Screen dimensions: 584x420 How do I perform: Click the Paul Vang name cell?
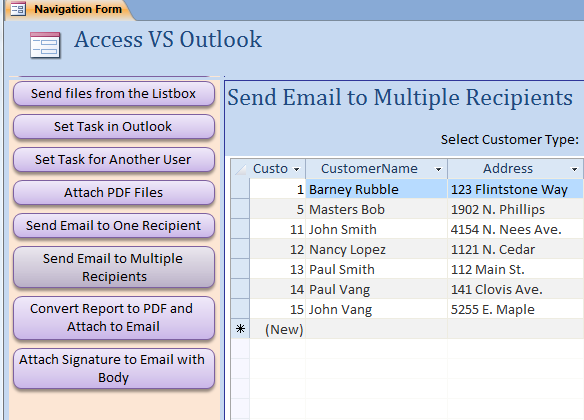point(377,289)
